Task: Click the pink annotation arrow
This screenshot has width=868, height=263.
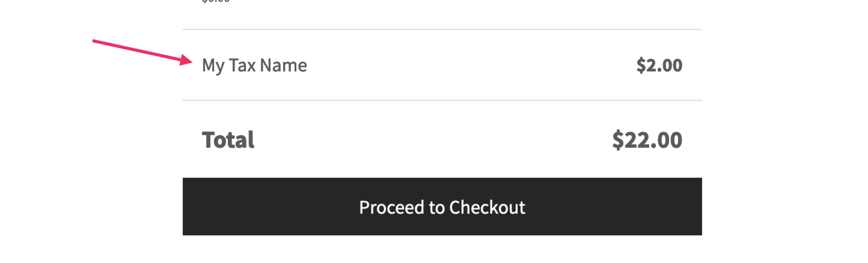Action: click(142, 50)
